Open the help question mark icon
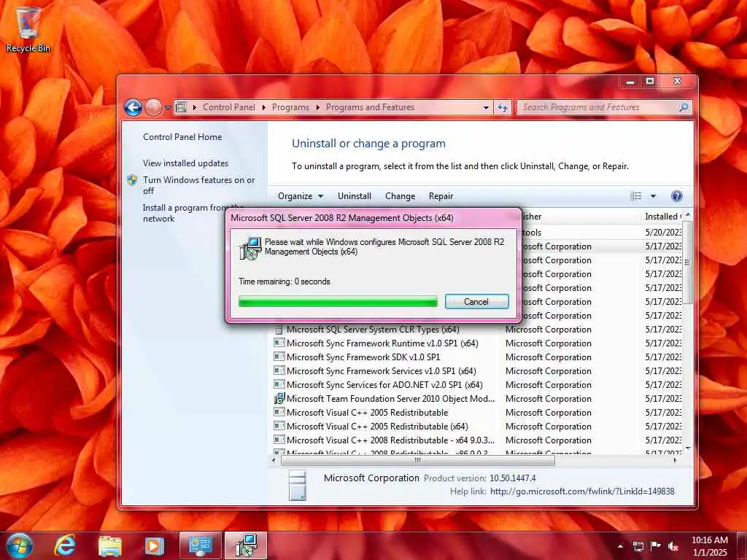747x560 pixels. (x=676, y=196)
